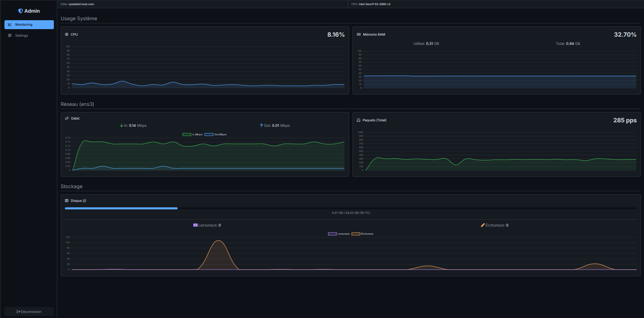Toggle the Out (Mbps) legend series

[216, 135]
